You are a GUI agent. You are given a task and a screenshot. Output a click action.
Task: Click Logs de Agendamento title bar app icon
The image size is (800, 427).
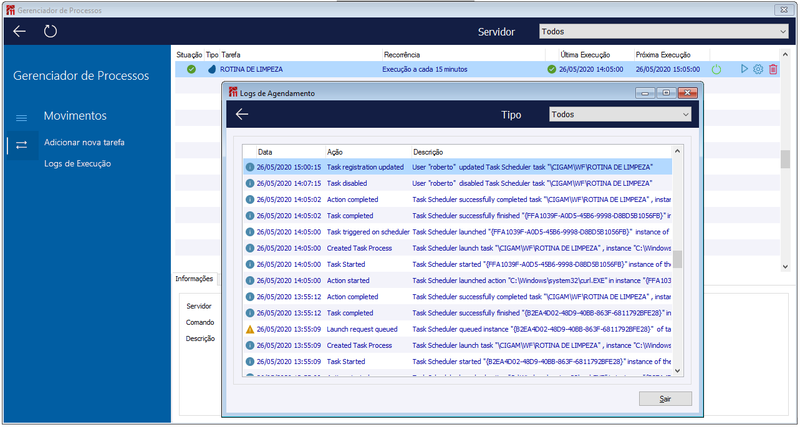tap(233, 92)
